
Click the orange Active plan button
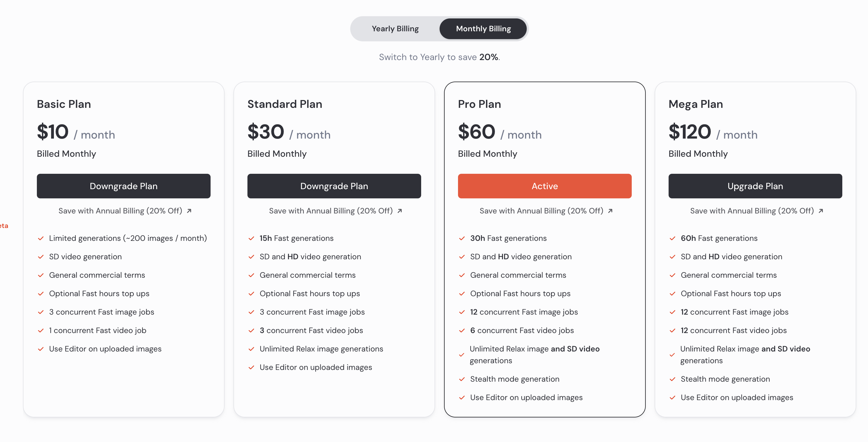click(x=545, y=186)
